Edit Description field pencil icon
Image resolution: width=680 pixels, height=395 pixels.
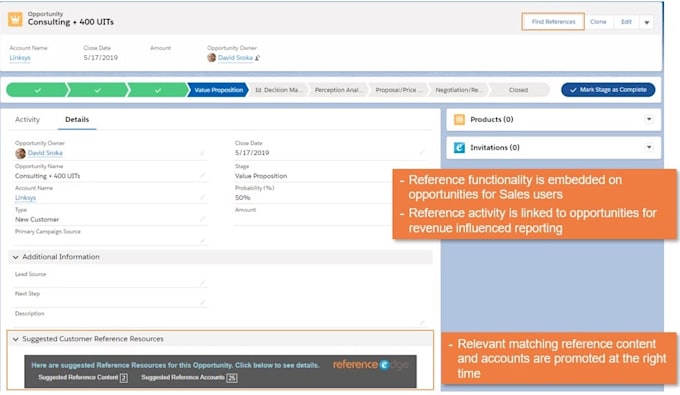pos(422,322)
